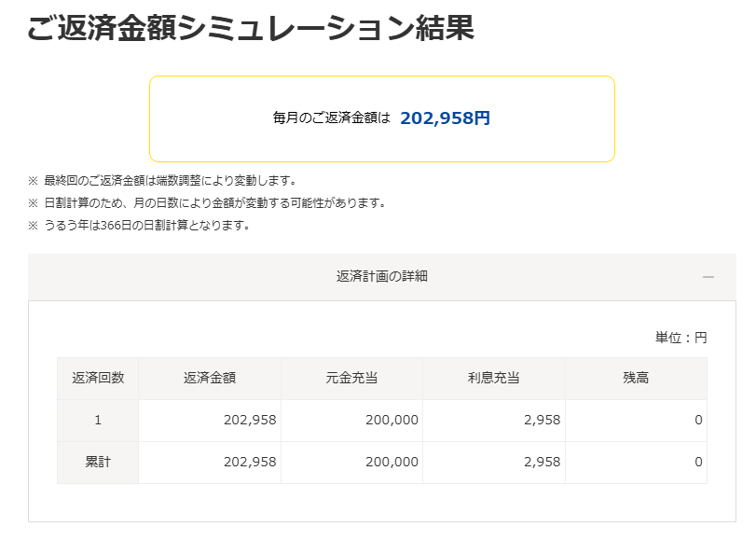Click the 単位：円 unit label
756x540 pixels.
point(680,338)
